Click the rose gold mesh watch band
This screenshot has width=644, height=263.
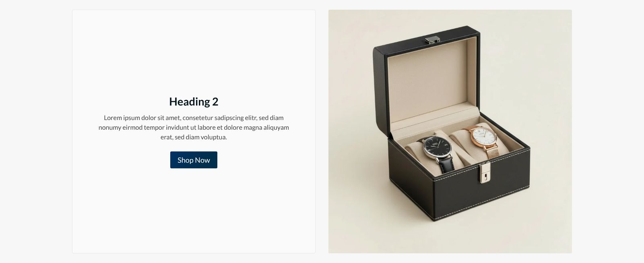click(492, 153)
